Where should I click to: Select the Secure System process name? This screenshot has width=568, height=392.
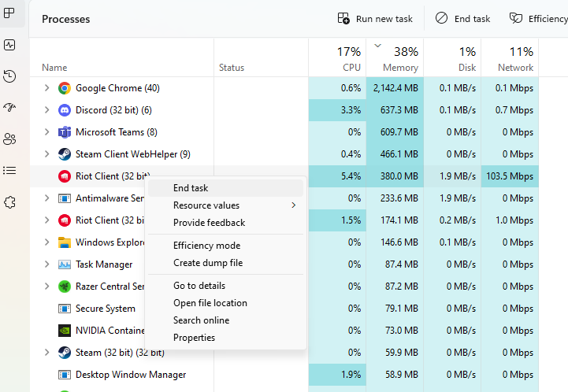point(106,309)
